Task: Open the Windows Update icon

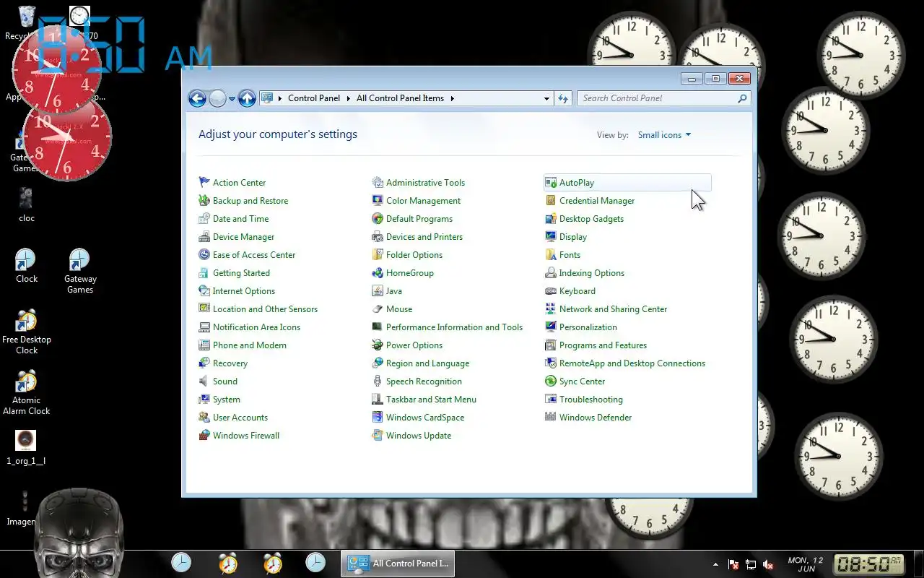Action: pos(378,436)
